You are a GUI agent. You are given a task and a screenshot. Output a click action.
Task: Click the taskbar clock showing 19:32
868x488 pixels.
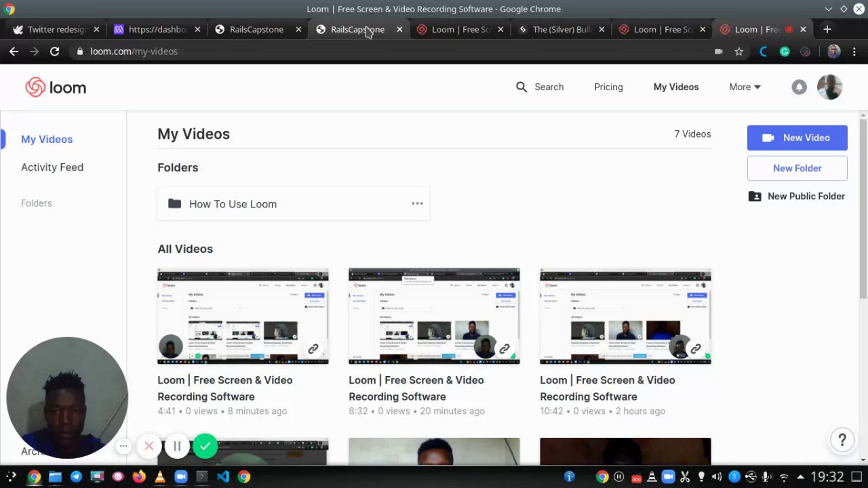827,476
